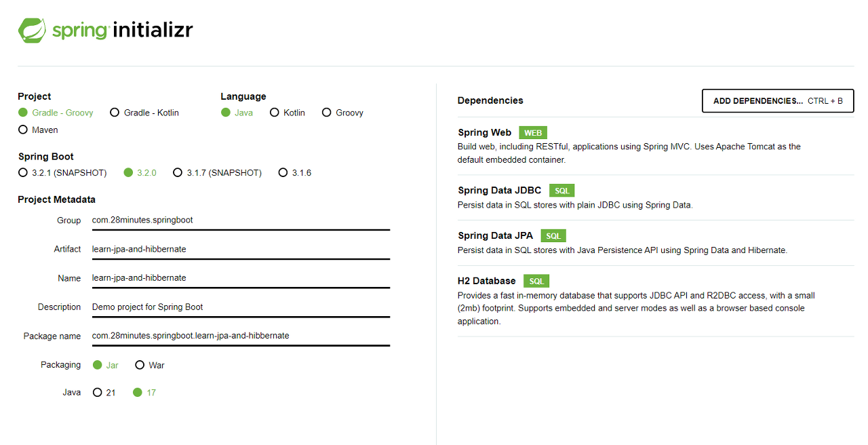Click SQL badge beside Spring Data JPA

[x=553, y=236]
